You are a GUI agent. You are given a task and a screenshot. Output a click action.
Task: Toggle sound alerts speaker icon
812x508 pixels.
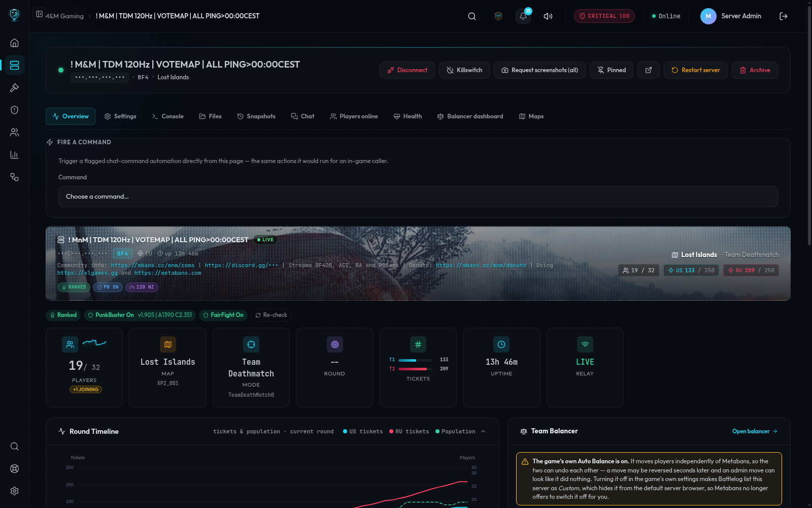(548, 16)
